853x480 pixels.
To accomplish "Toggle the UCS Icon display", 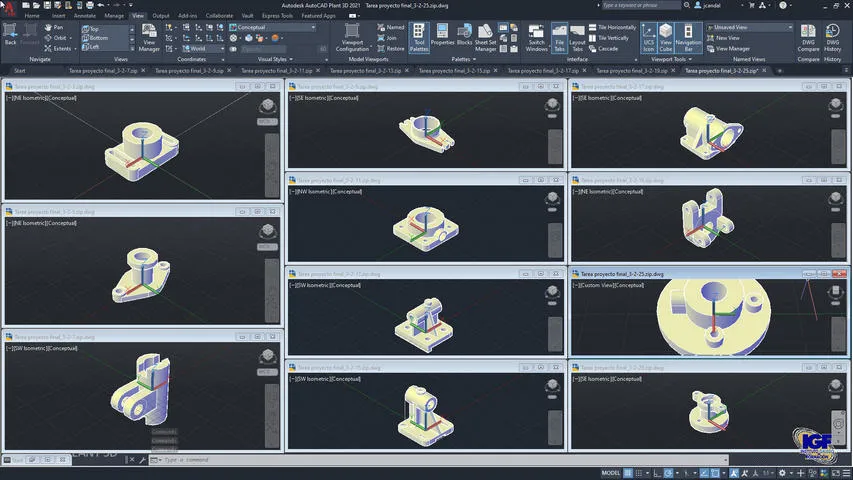I will [x=648, y=38].
